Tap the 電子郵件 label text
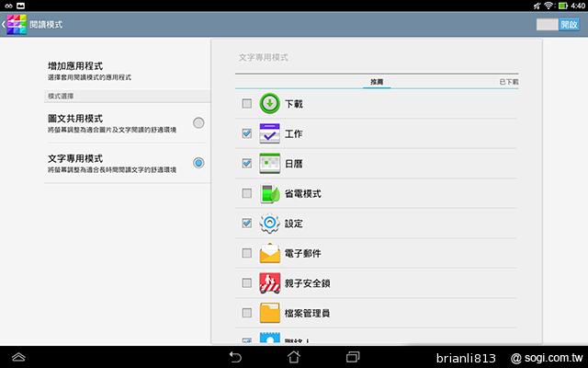The height and width of the screenshot is (368, 588). 302,254
